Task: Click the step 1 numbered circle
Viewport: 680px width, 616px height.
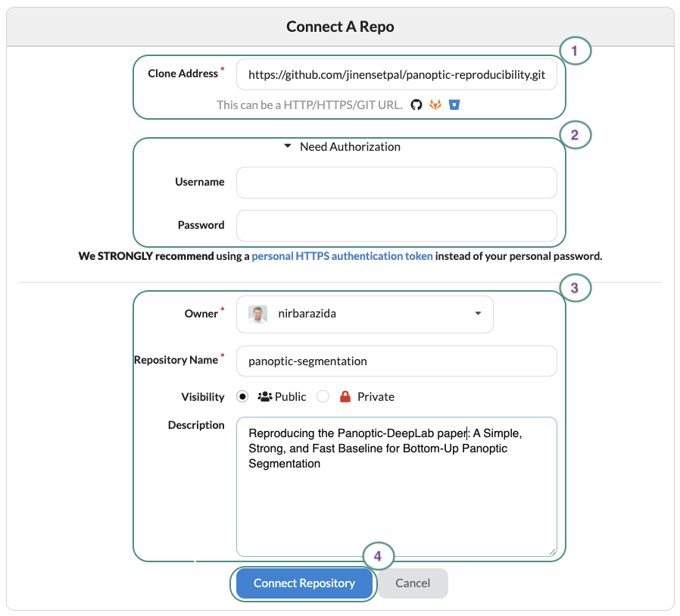Action: pyautogui.click(x=576, y=51)
